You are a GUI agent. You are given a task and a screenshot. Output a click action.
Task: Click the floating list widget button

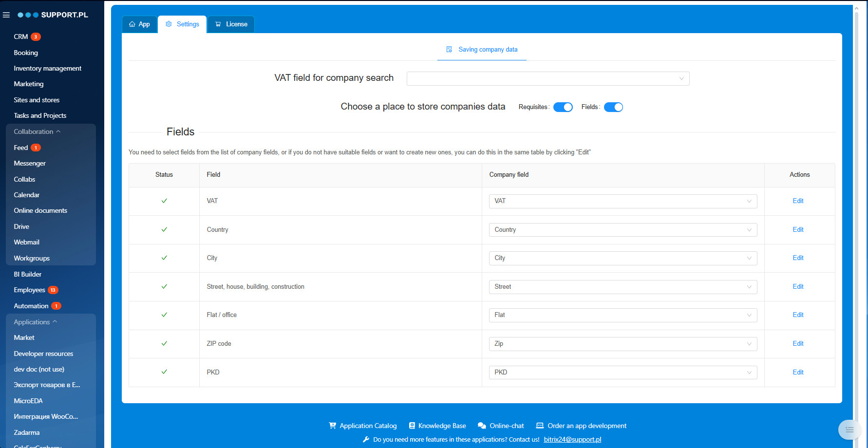coord(849,429)
